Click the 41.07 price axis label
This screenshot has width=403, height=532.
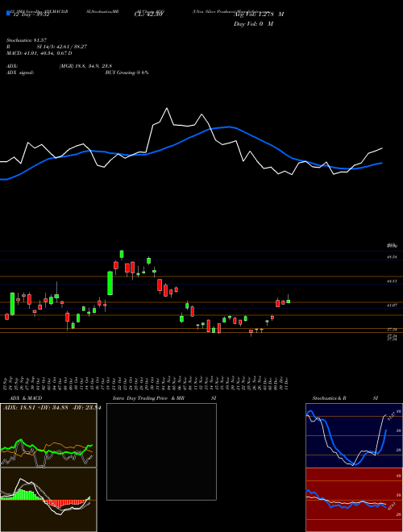pos(393,305)
